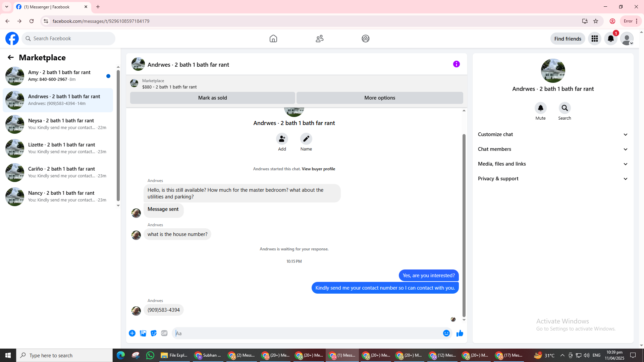Open WhatsApp from the taskbar
Screen dimensions: 644x362
(150, 355)
